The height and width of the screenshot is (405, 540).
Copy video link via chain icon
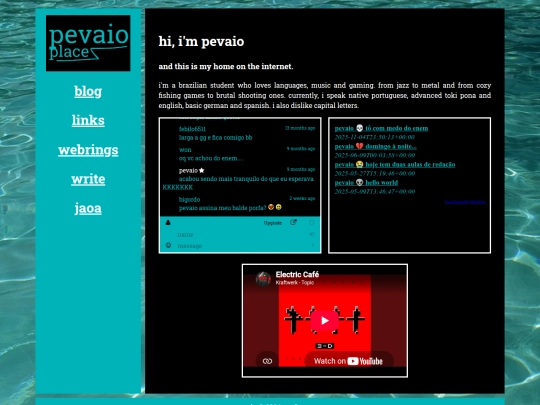(267, 361)
